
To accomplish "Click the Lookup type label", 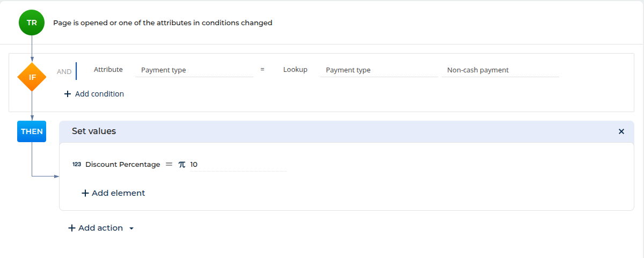I will click(295, 70).
